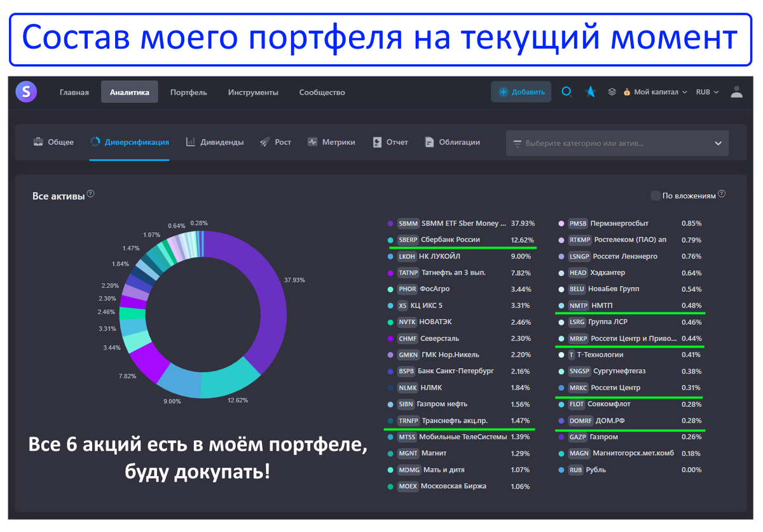Click the plus icon in Добавить button

[x=504, y=92]
